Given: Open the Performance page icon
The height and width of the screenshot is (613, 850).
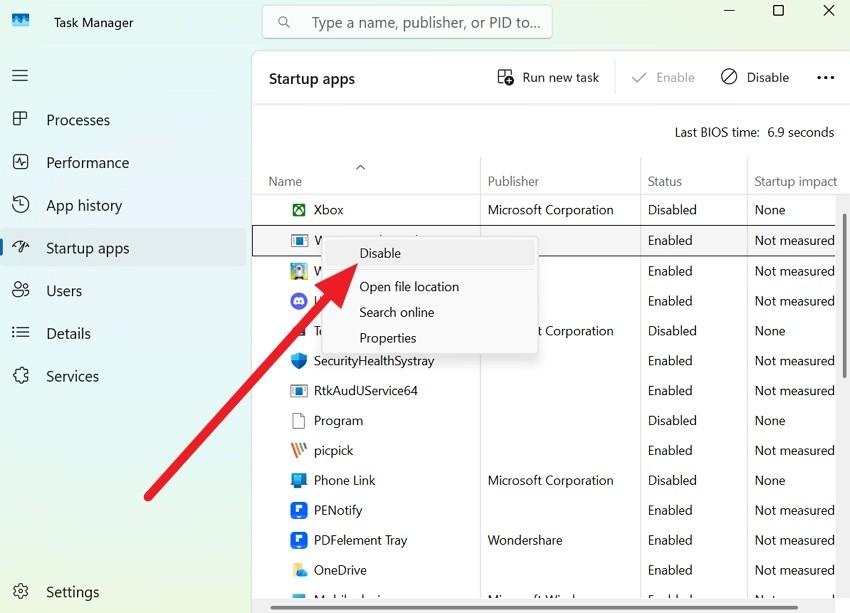Looking at the screenshot, I should 20,162.
